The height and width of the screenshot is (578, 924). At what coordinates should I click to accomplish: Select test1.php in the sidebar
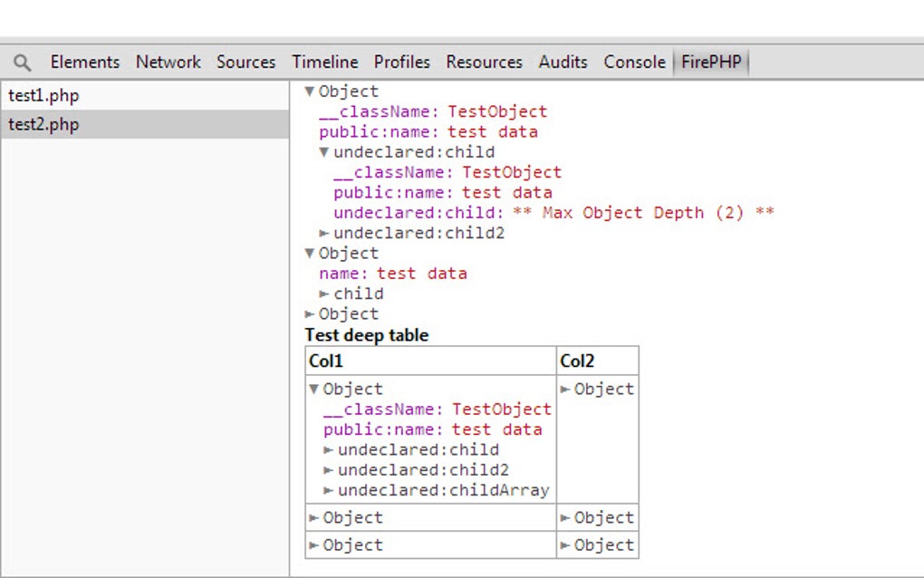(42, 95)
